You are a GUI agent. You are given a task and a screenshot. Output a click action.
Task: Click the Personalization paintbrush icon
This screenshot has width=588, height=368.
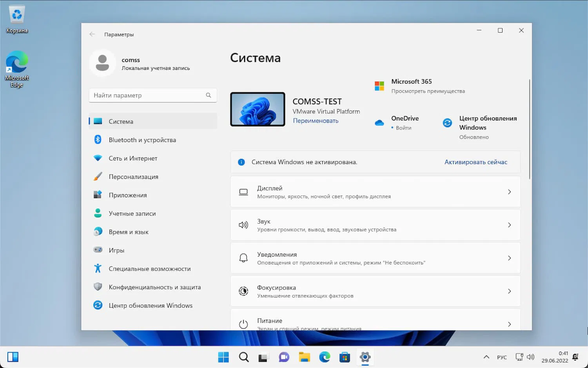(98, 177)
